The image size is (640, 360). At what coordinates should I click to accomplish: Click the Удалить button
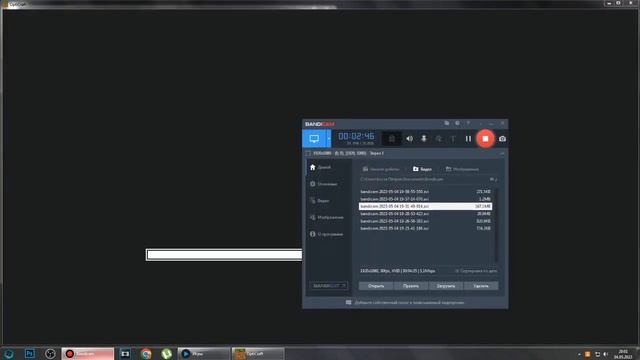click(x=481, y=286)
